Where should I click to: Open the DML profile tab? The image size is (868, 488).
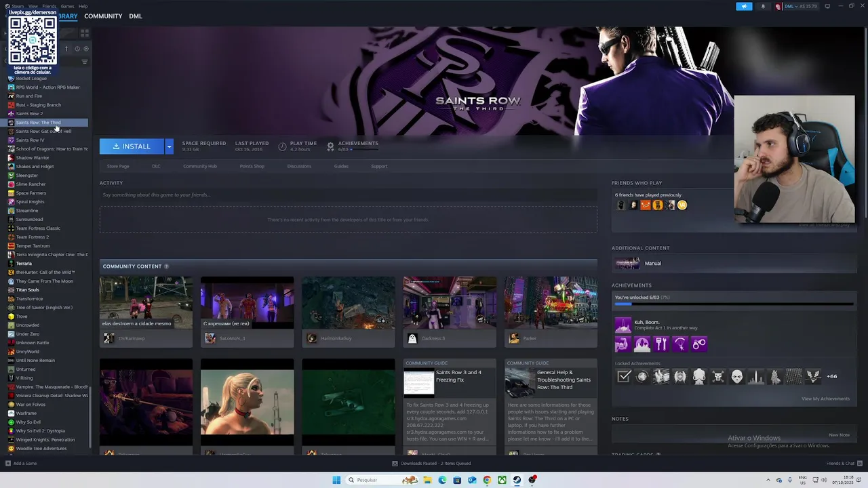pyautogui.click(x=136, y=16)
